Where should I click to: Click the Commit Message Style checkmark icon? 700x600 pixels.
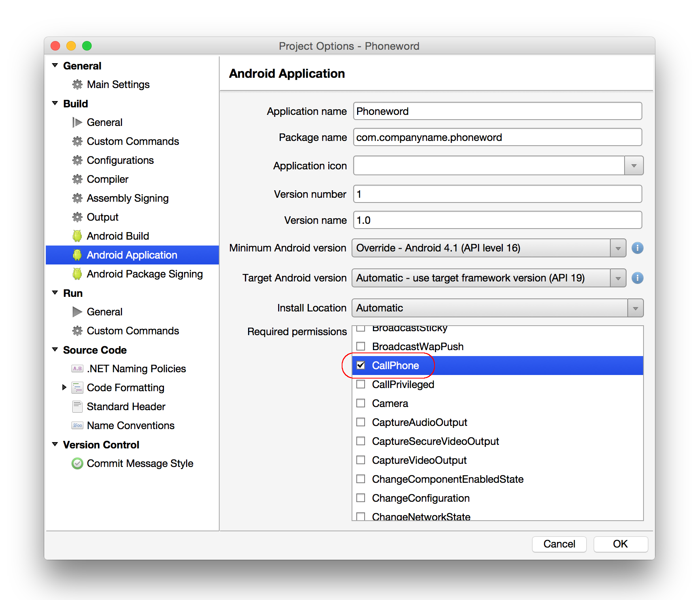pyautogui.click(x=77, y=463)
